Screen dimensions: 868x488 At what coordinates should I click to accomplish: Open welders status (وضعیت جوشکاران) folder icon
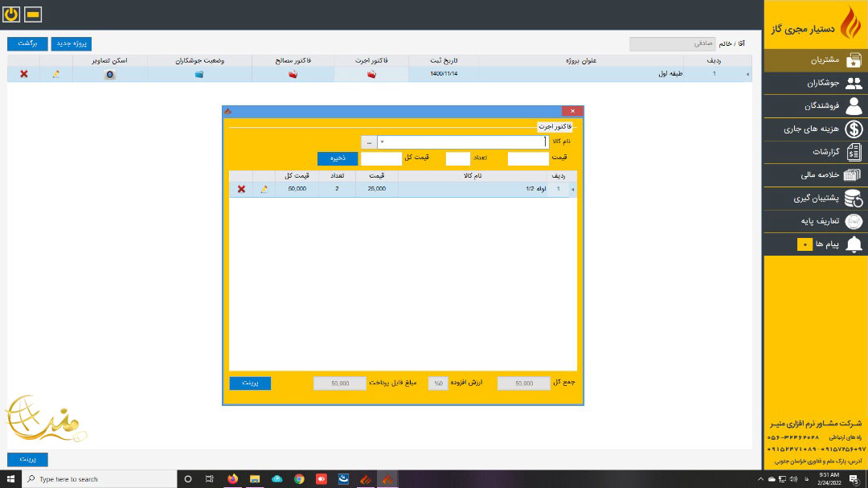click(199, 74)
